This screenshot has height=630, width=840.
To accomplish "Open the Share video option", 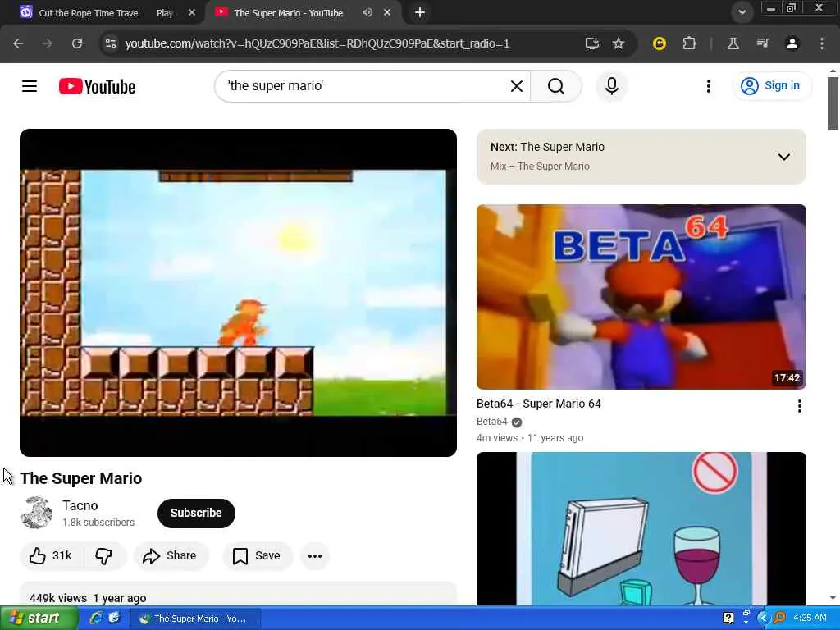I will (x=170, y=556).
